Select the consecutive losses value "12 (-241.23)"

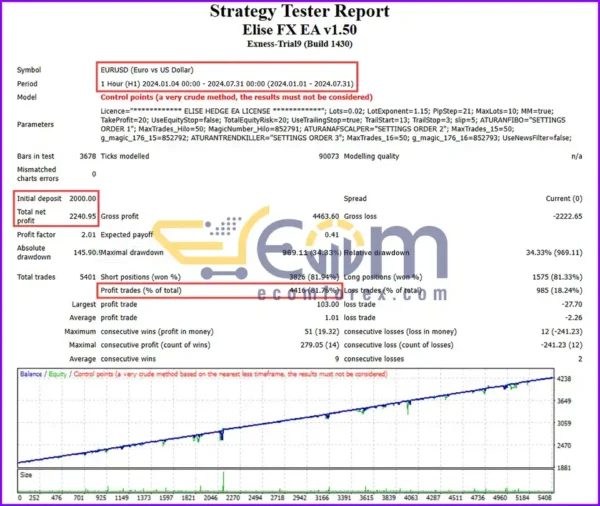pyautogui.click(x=561, y=332)
